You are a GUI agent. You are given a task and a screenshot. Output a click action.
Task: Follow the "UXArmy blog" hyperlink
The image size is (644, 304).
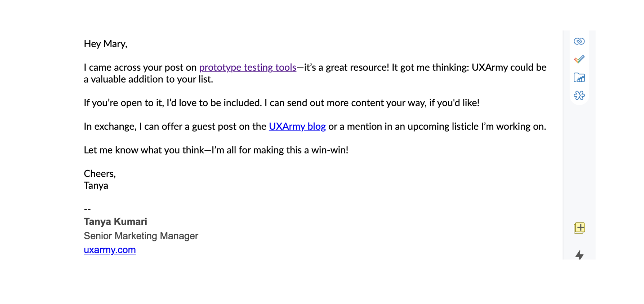(x=297, y=126)
